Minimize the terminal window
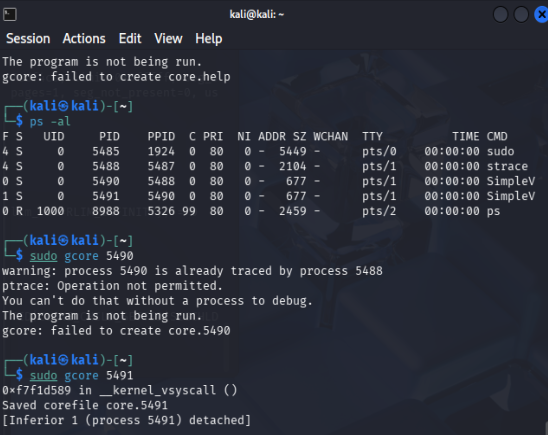 500,15
